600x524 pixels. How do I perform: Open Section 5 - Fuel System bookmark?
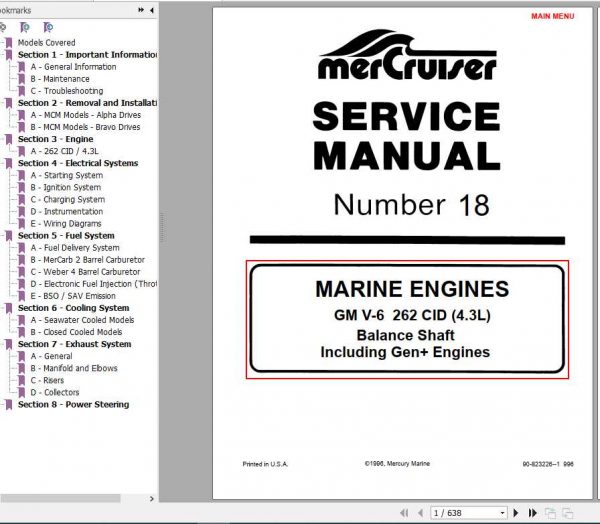66,235
